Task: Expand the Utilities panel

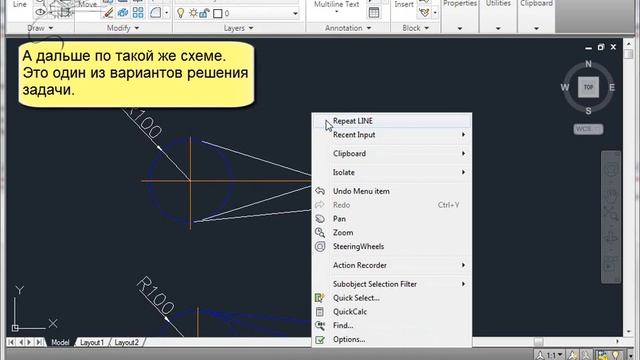Action: [498, 28]
